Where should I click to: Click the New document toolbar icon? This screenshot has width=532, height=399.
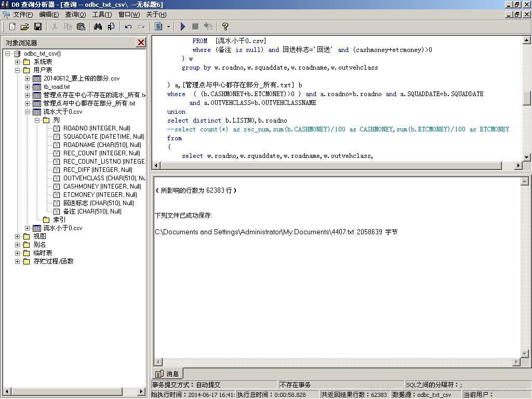point(12,26)
